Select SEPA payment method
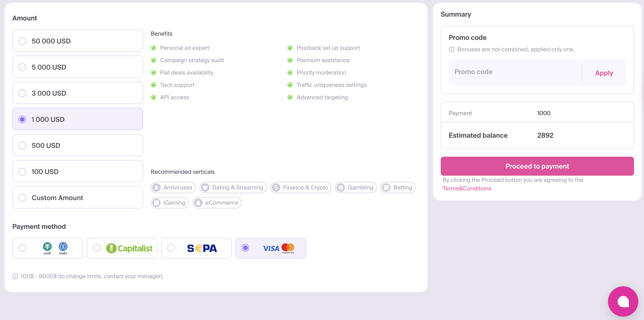The width and height of the screenshot is (644, 320). [171, 248]
